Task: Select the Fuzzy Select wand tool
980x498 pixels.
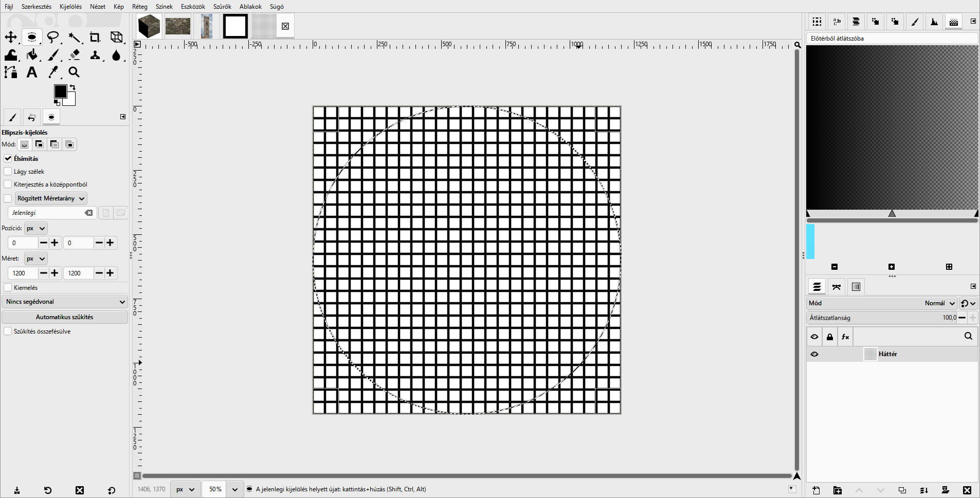Action: pyautogui.click(x=74, y=37)
